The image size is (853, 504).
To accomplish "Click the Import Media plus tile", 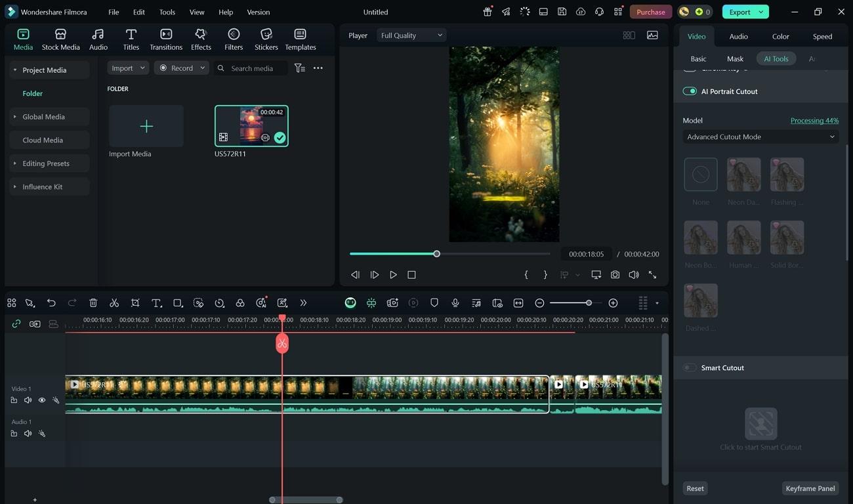I will [146, 126].
